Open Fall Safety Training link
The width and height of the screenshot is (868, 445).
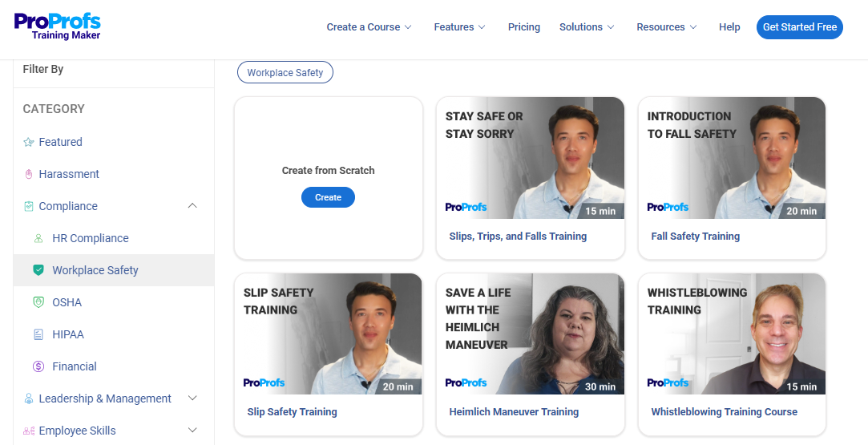(696, 237)
